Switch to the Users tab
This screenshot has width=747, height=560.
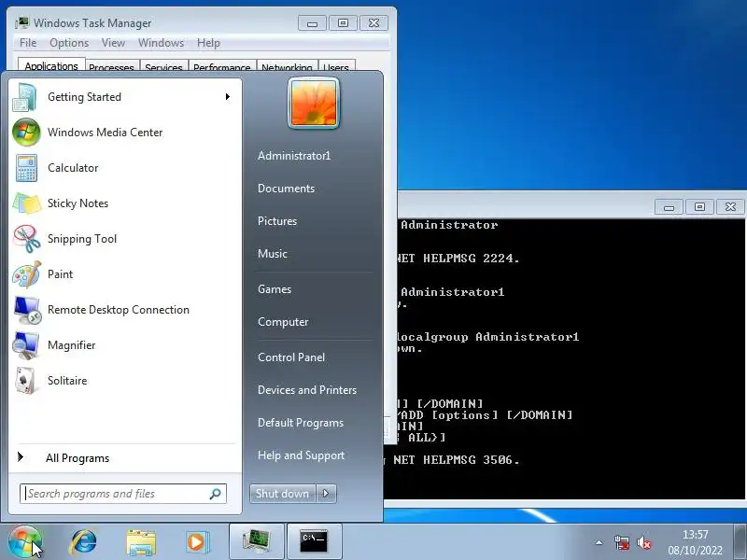tap(336, 66)
